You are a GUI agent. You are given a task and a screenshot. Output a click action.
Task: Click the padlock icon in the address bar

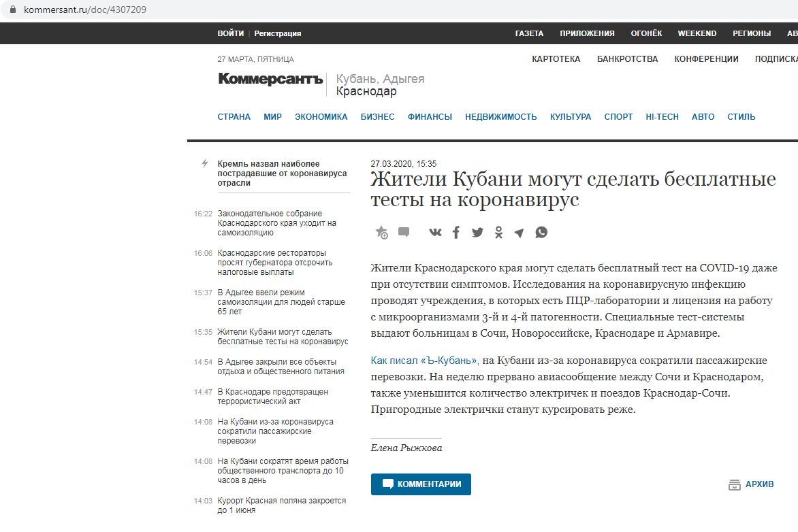pyautogui.click(x=12, y=10)
